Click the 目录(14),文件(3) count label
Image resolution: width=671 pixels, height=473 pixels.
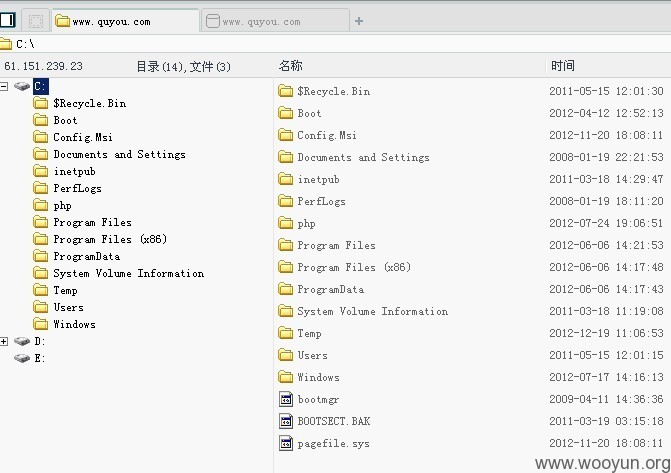[184, 66]
